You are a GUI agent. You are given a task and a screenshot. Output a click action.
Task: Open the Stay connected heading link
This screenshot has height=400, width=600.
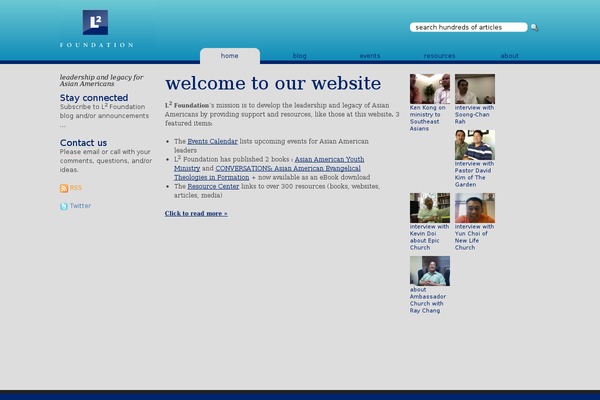click(94, 98)
